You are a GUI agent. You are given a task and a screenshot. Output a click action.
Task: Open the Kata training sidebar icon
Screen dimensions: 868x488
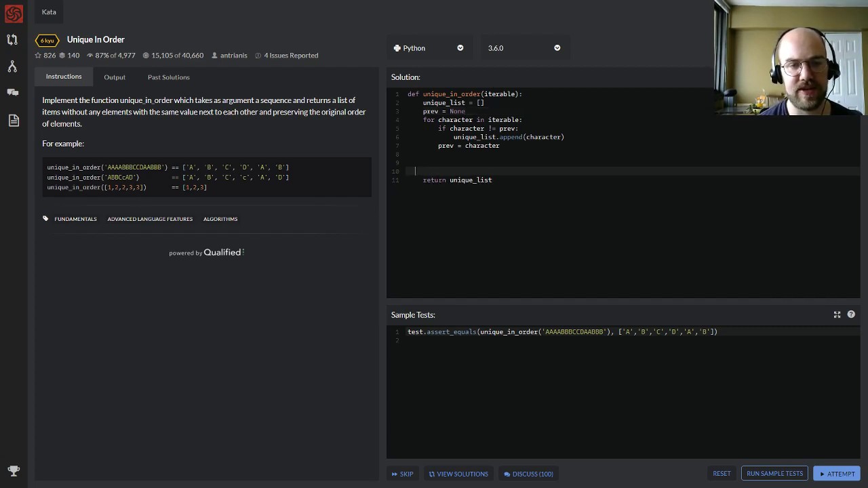pyautogui.click(x=12, y=40)
